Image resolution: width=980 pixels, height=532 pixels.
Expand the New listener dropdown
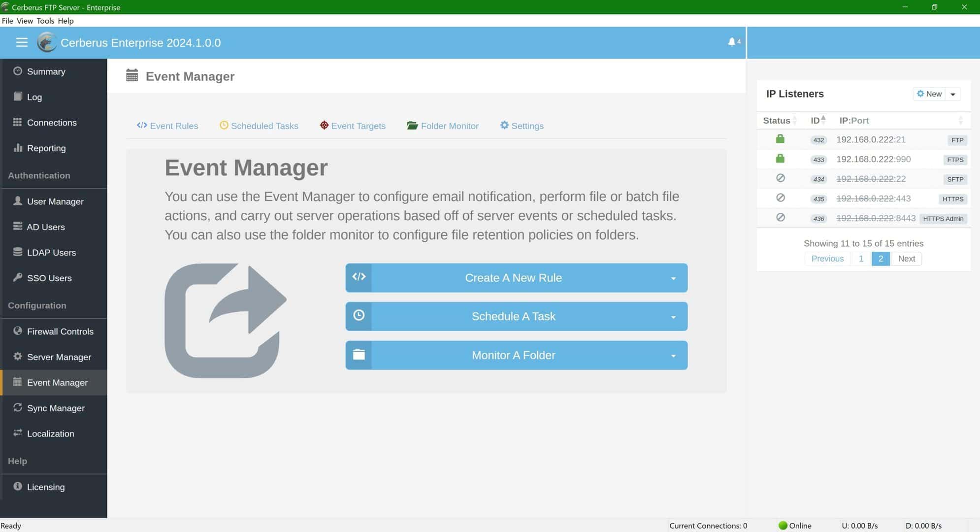pos(952,94)
